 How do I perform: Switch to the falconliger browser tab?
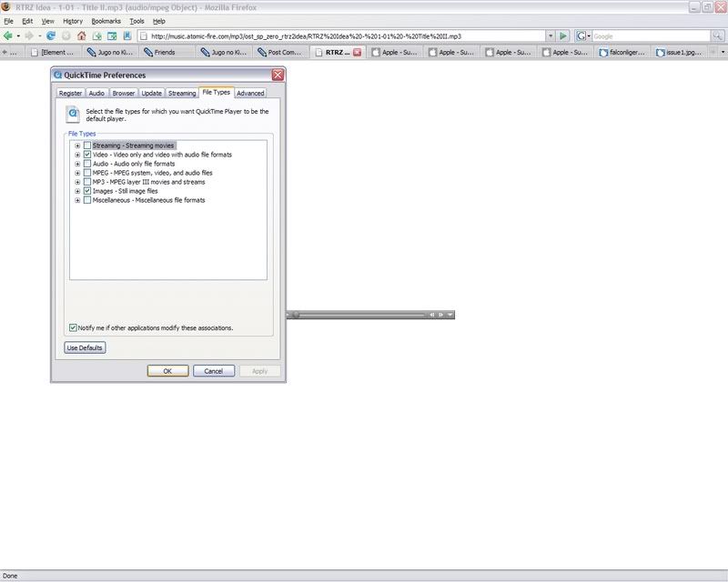(x=622, y=52)
